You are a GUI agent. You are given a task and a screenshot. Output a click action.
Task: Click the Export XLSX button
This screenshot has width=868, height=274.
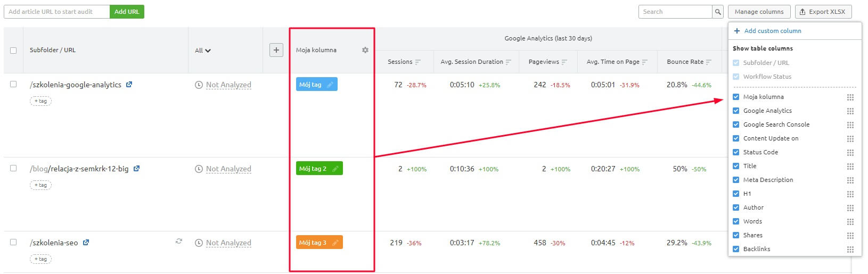(823, 12)
